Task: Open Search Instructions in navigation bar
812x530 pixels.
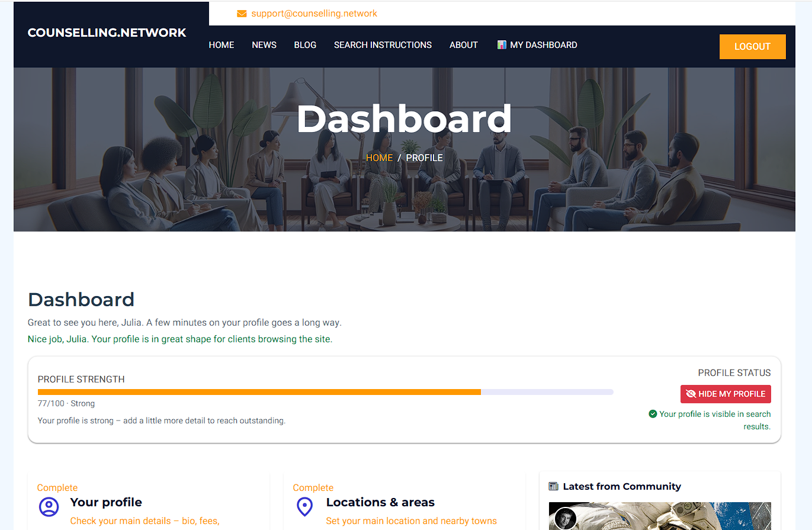Action: (383, 45)
